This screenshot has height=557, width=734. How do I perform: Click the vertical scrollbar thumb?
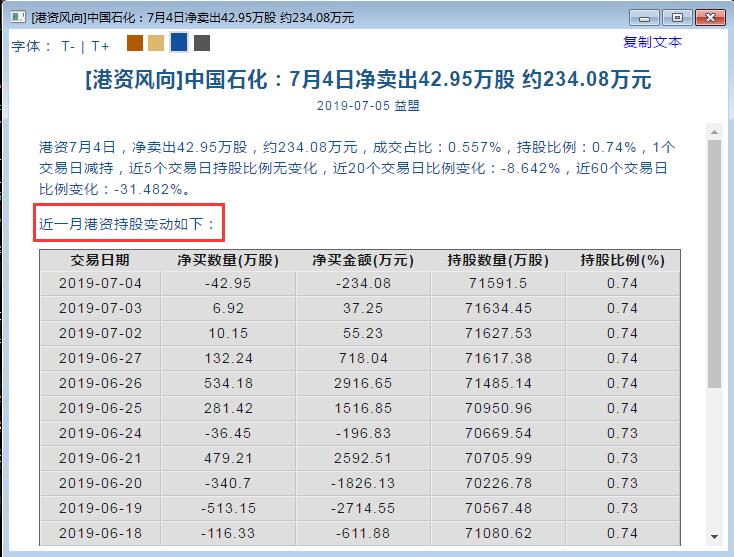[714, 262]
